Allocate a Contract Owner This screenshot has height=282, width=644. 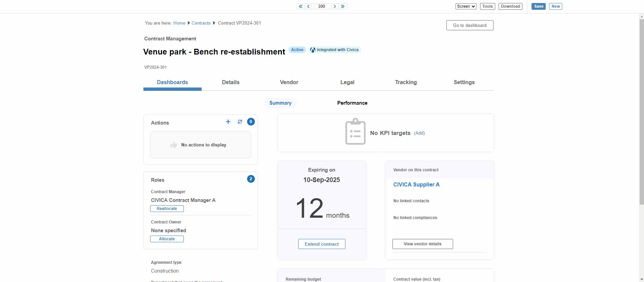[x=167, y=239]
